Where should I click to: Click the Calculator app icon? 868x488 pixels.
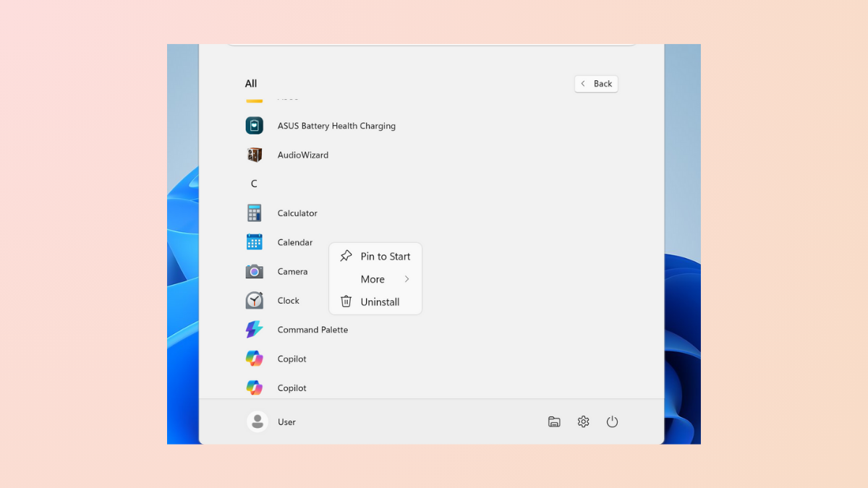[x=254, y=213]
